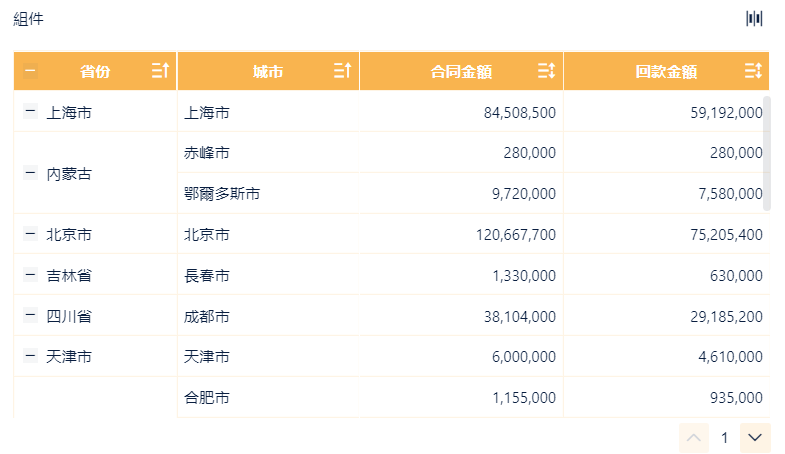This screenshot has height=454, width=785.
Task: Sort the 省份 column
Action: [x=160, y=71]
